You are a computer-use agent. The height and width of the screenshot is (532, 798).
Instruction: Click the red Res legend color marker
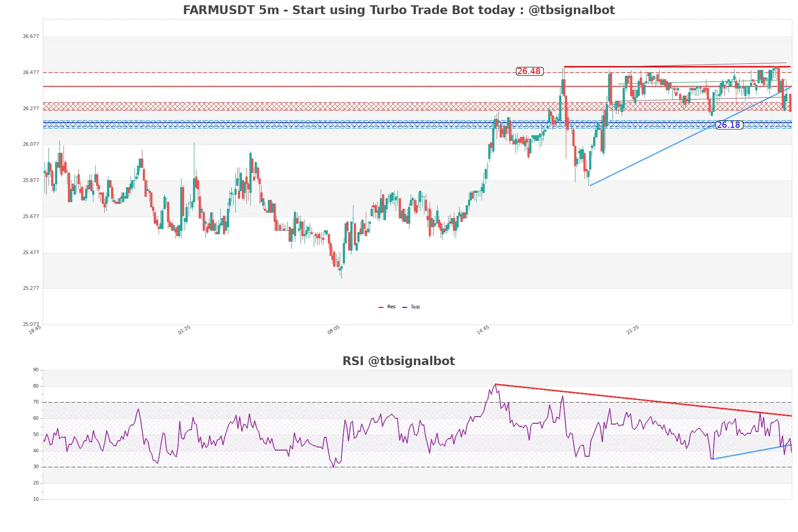click(x=381, y=307)
